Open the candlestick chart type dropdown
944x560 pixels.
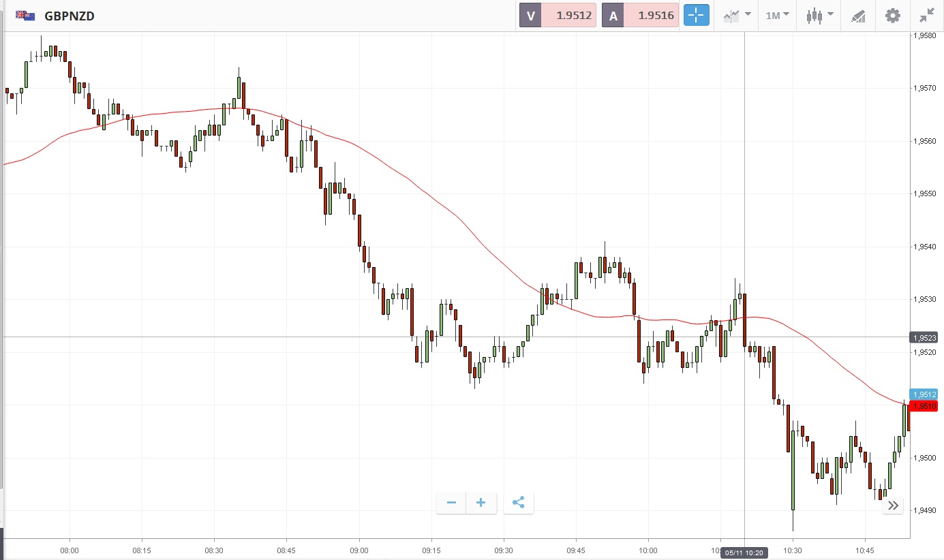819,15
